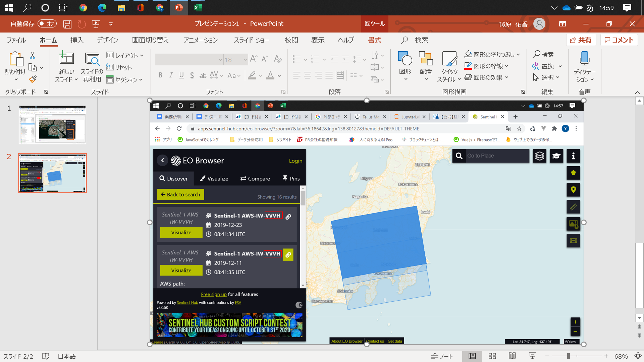Open the セクション section dropdown
Image resolution: width=644 pixels, height=362 pixels.
tap(124, 79)
